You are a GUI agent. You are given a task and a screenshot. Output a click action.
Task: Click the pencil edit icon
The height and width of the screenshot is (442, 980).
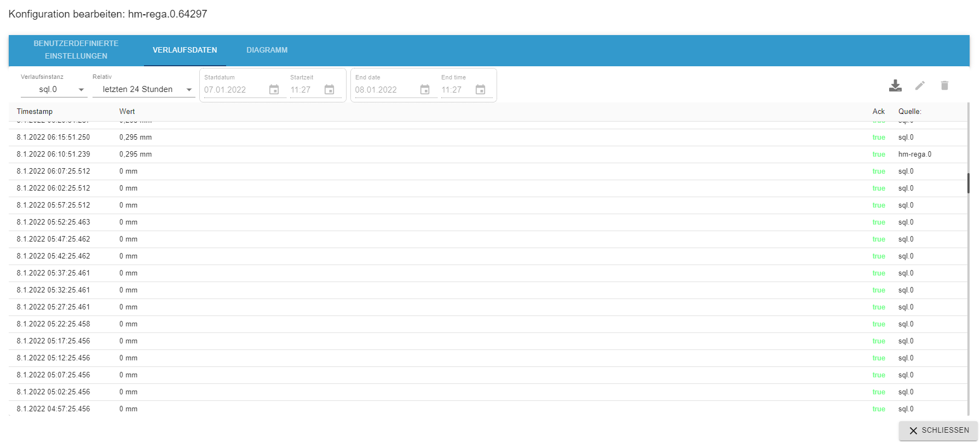tap(920, 85)
